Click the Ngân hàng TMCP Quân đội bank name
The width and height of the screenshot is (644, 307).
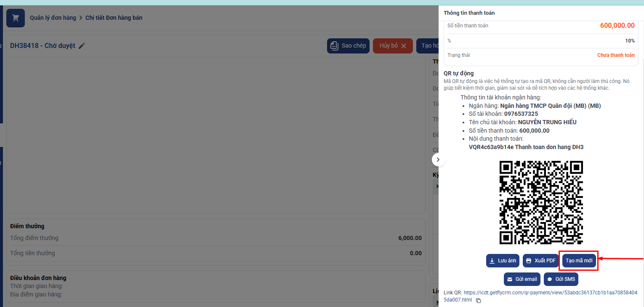pyautogui.click(x=551, y=106)
